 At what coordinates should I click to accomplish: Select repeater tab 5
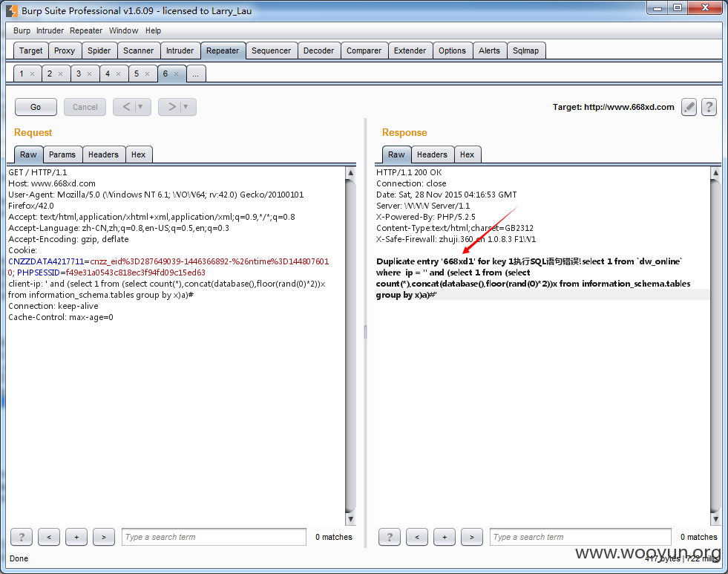click(x=137, y=74)
